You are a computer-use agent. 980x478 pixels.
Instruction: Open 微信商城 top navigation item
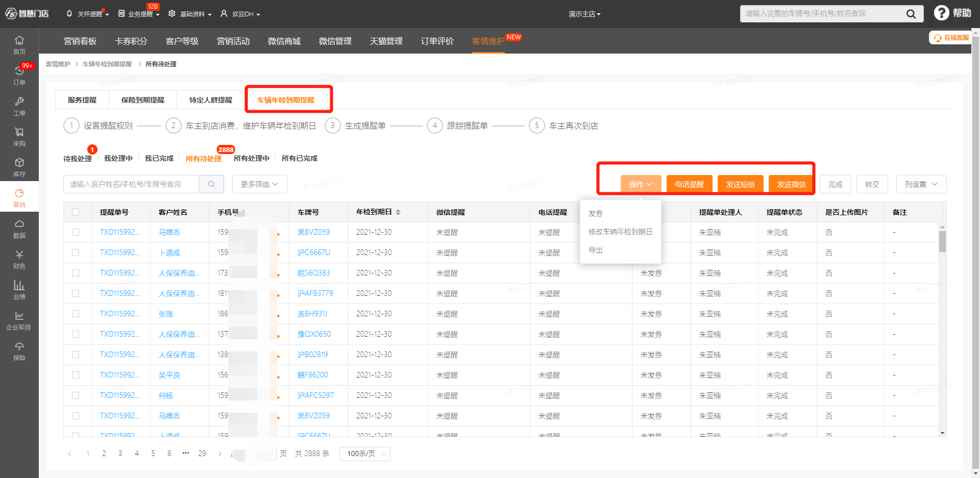284,41
